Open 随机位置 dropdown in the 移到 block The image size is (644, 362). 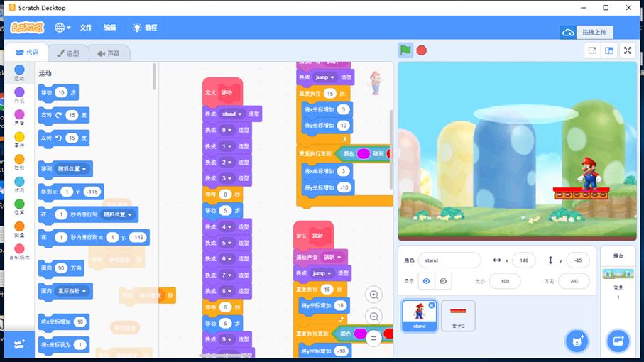(72, 169)
